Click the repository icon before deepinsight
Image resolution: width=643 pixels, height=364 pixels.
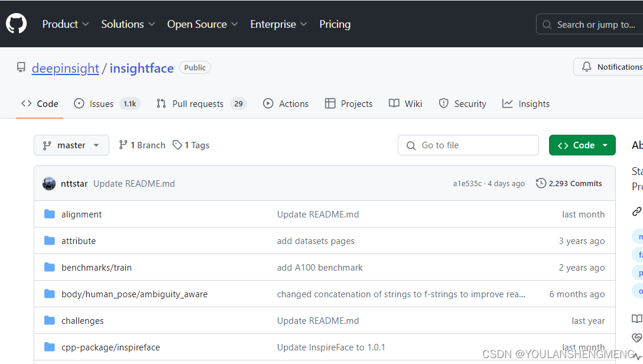point(21,67)
